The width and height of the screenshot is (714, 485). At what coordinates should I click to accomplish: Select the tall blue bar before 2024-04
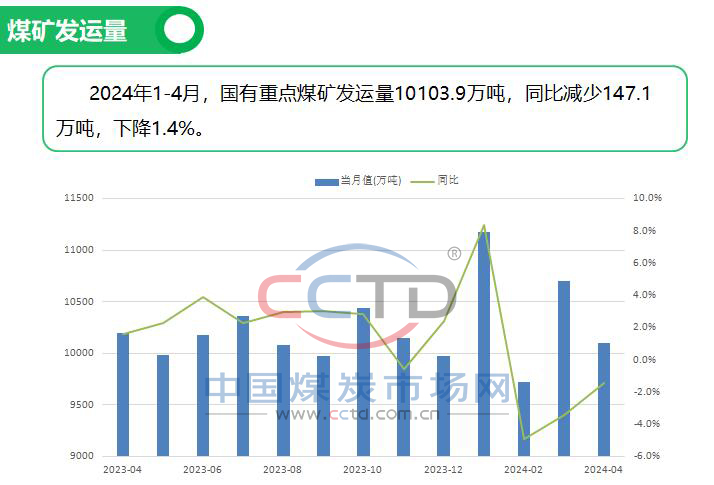click(x=564, y=368)
